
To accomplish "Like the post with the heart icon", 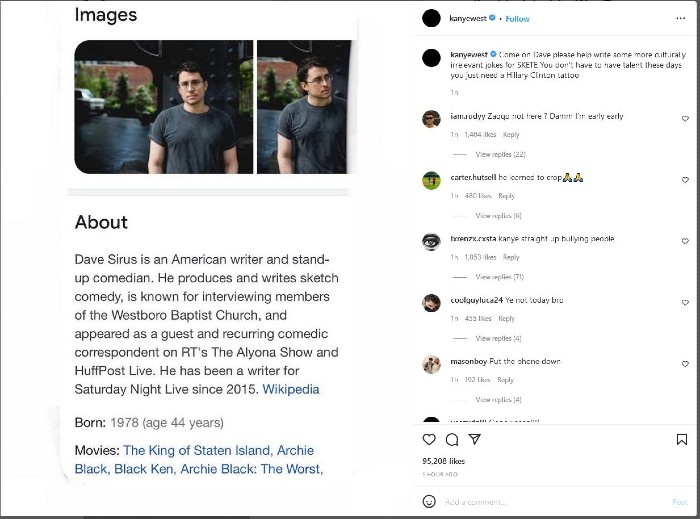I will (x=429, y=439).
